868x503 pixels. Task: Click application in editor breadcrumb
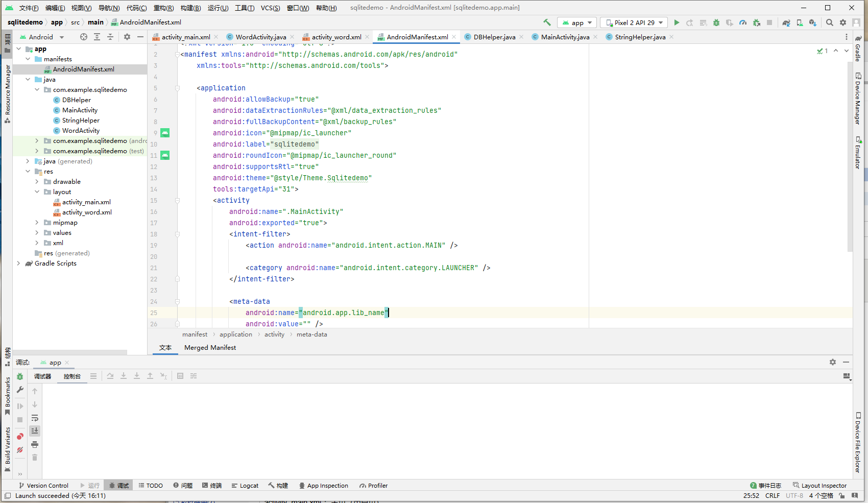[x=236, y=334]
